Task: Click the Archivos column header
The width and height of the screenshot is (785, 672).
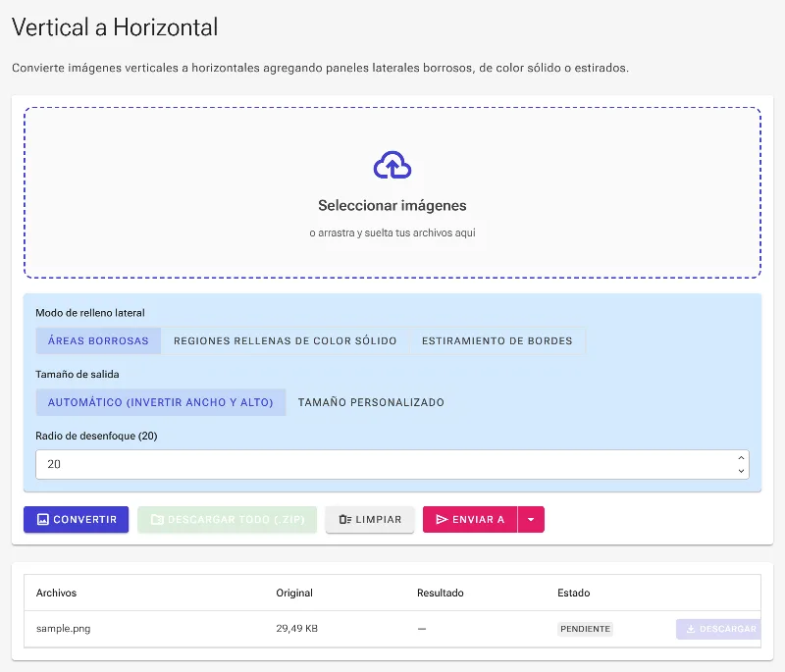Action: (x=57, y=593)
